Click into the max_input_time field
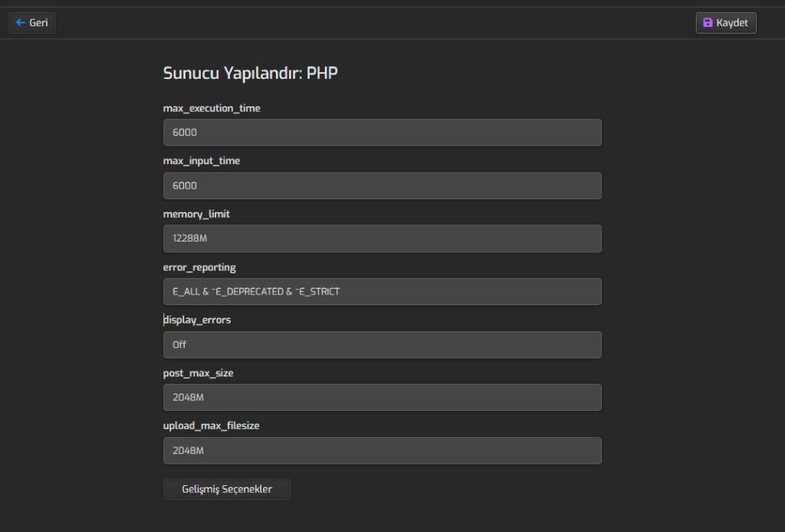This screenshot has width=785, height=532. point(382,186)
